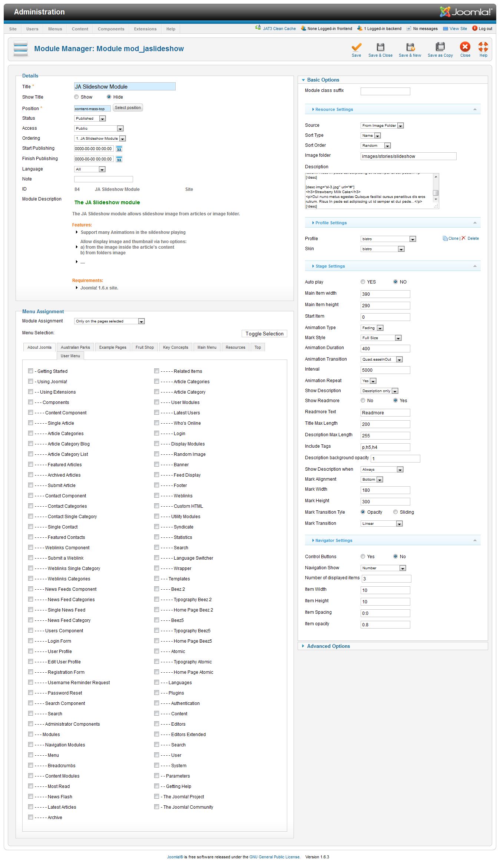Open the Extensions menu

click(145, 29)
